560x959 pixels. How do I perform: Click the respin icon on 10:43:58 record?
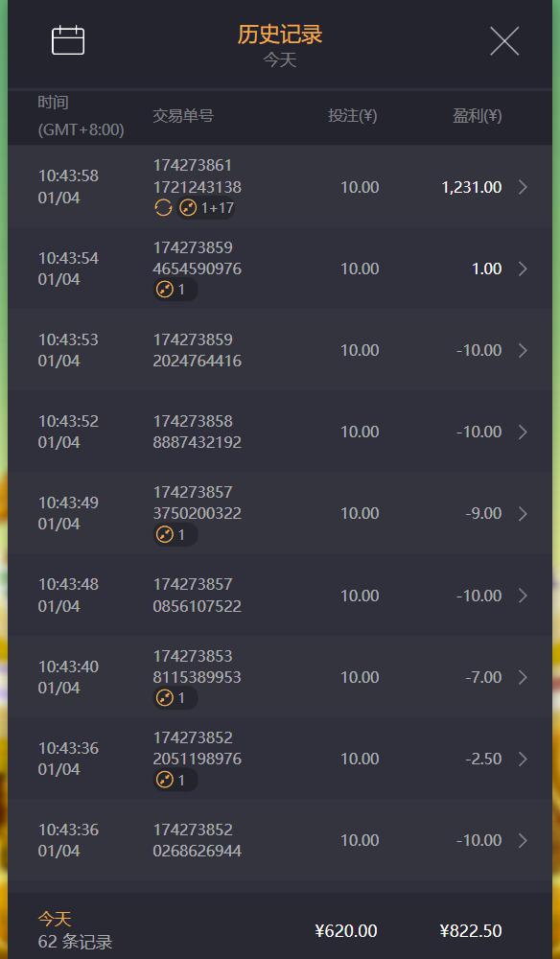[163, 208]
